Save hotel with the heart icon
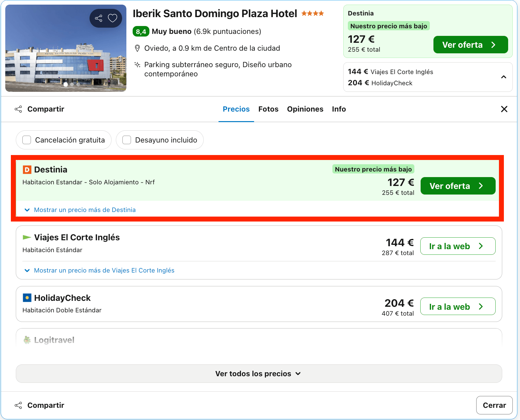 click(113, 18)
